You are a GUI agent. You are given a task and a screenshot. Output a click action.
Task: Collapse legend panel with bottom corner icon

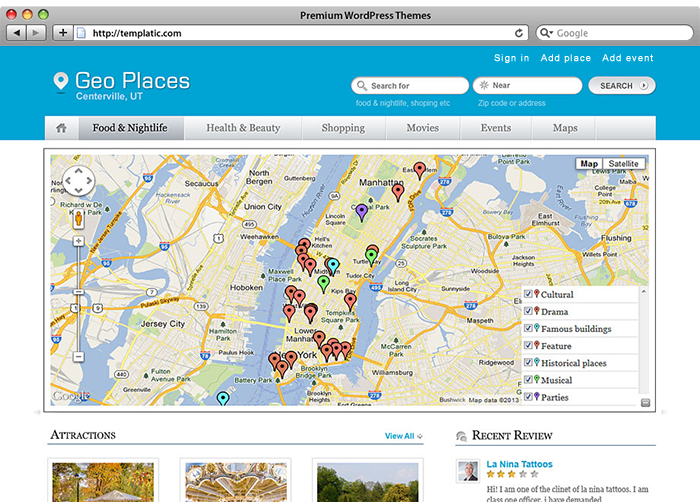click(x=645, y=402)
